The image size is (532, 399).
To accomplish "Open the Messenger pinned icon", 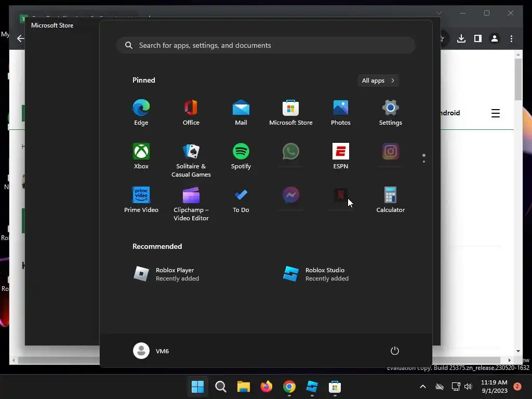I will 291,195.
